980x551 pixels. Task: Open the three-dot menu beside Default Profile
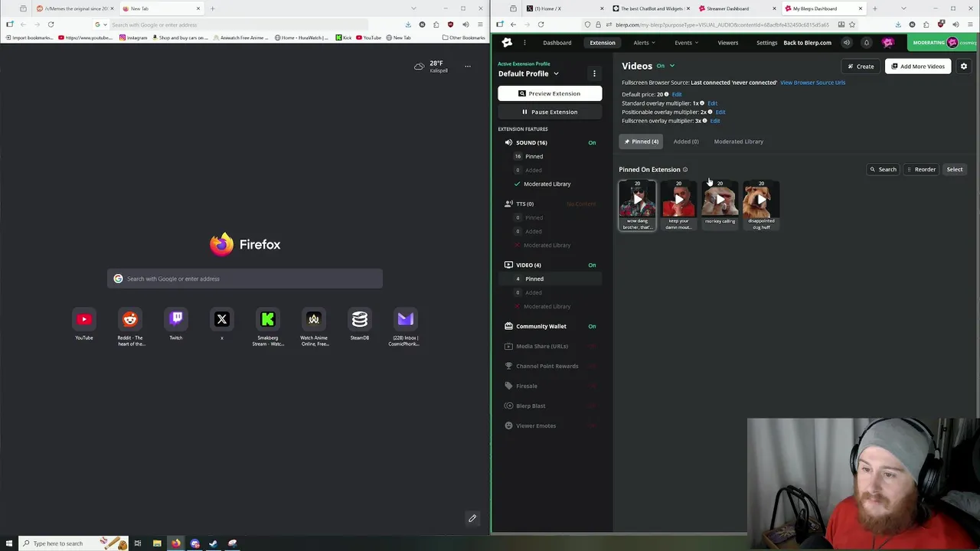pyautogui.click(x=594, y=73)
